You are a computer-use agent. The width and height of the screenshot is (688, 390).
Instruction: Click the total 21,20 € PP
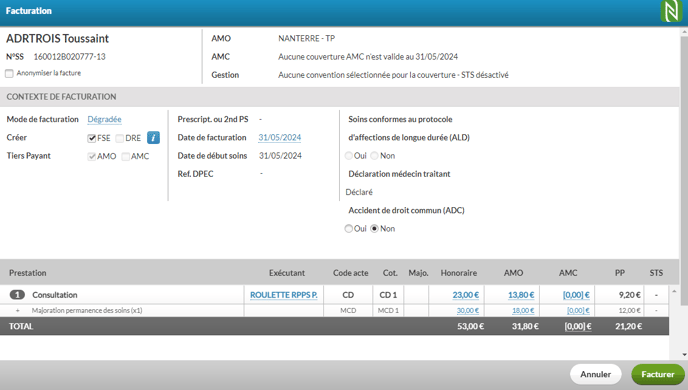click(628, 326)
